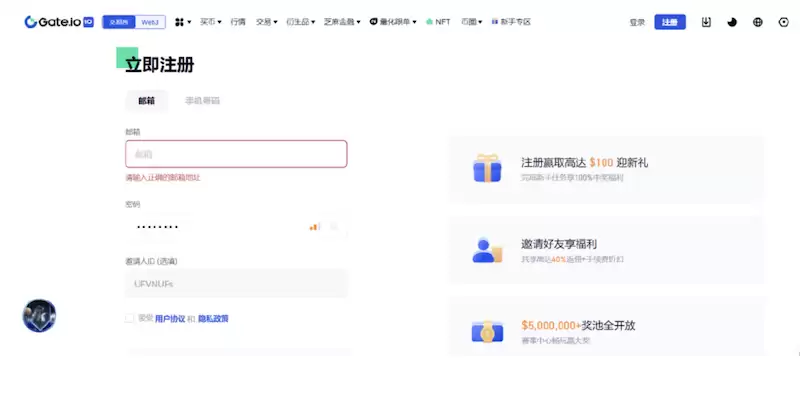
Task: Switch to the 手机号码 tab
Action: pos(202,100)
